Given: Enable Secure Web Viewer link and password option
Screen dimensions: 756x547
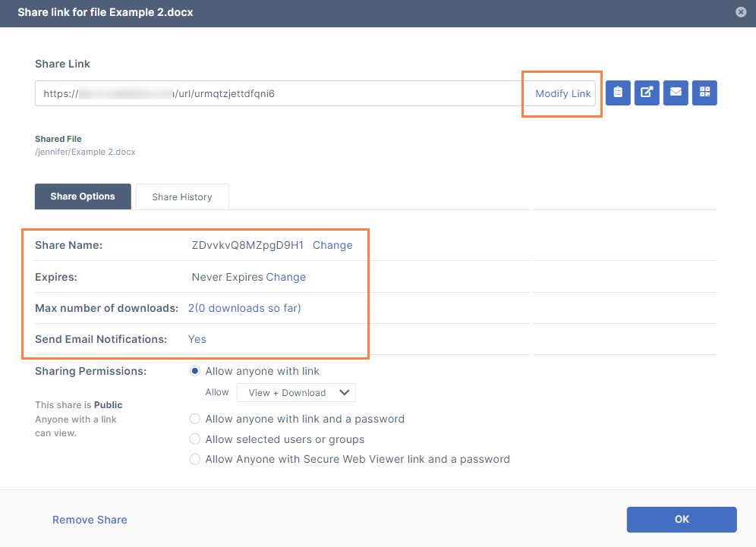Looking at the screenshot, I should coord(195,459).
